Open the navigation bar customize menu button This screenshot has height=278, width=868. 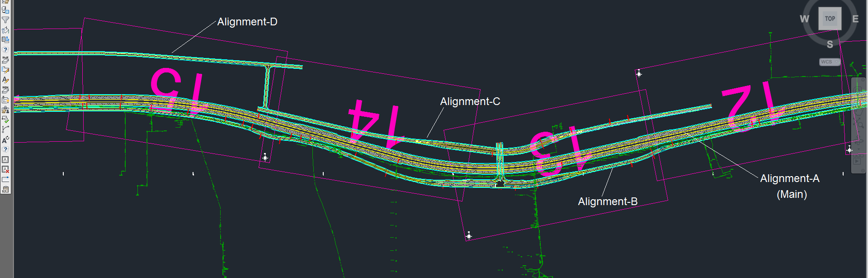pos(863,170)
